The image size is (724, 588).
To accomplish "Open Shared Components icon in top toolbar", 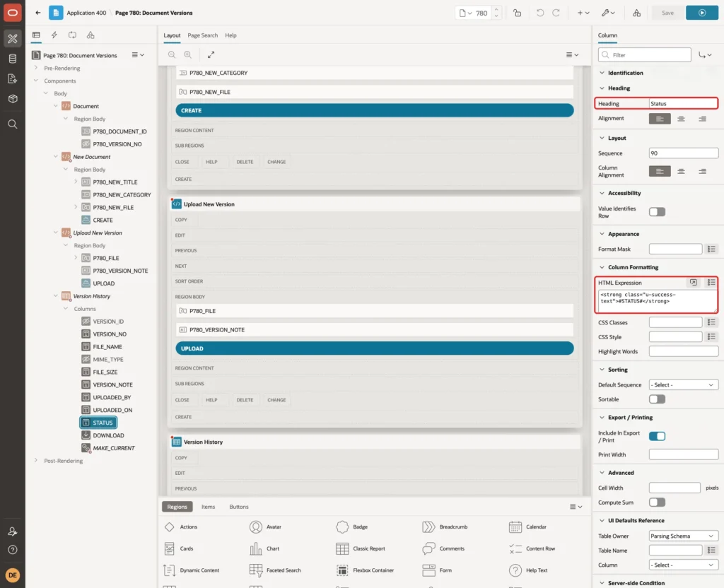I will (636, 13).
